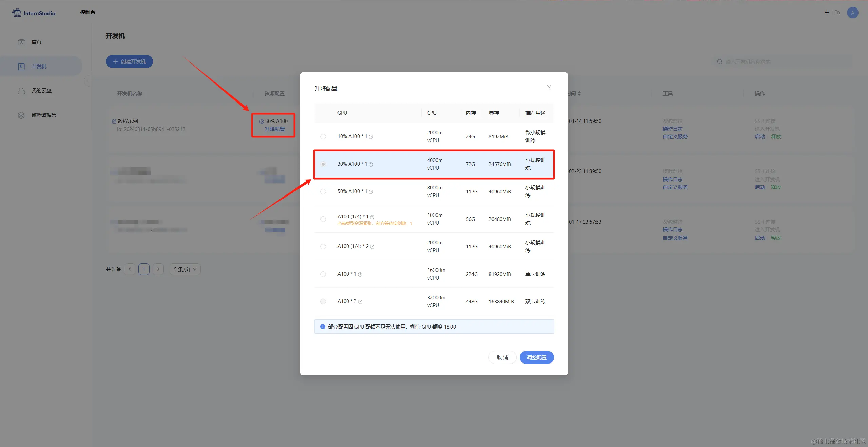868x447 pixels.
Task: Click help icon next to A100 * 2
Action: click(x=360, y=302)
